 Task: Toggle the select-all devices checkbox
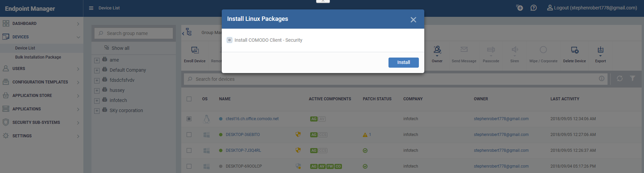coord(189,99)
